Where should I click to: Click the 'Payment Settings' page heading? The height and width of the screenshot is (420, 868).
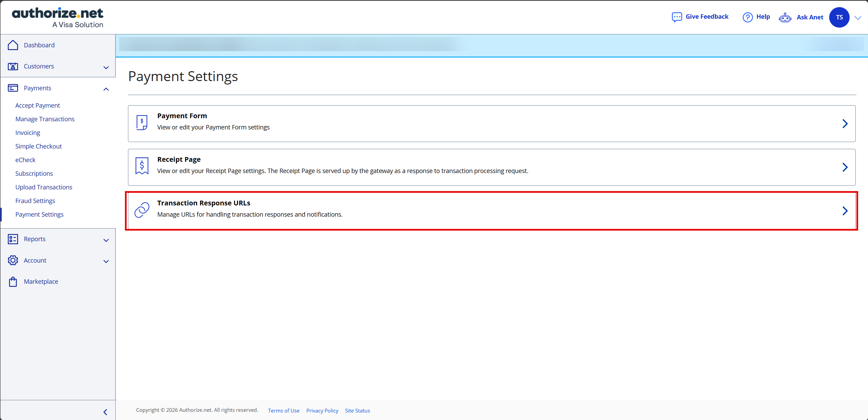[x=183, y=76]
